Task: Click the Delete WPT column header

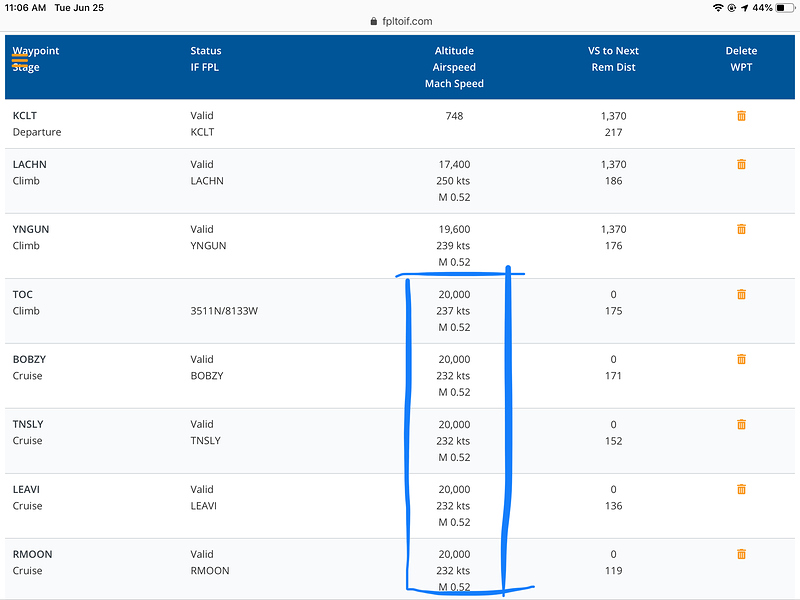Action: [x=741, y=59]
